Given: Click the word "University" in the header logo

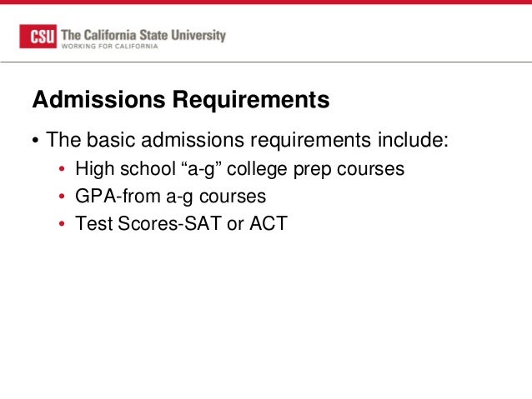Looking at the screenshot, I should (198, 36).
